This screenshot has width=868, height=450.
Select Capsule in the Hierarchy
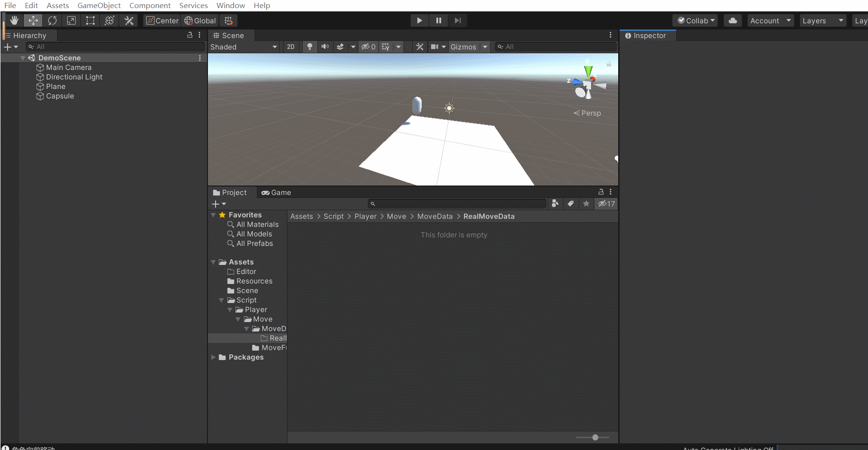point(60,96)
